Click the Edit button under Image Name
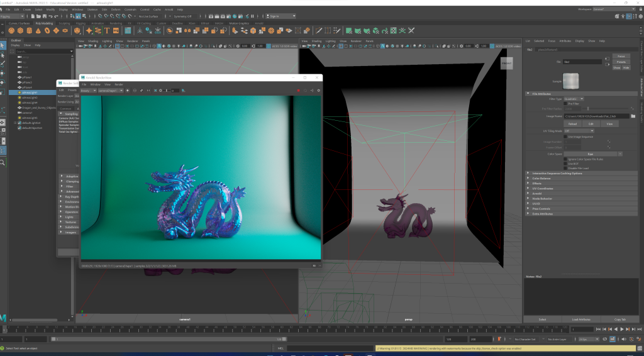644x356 pixels. (x=591, y=124)
